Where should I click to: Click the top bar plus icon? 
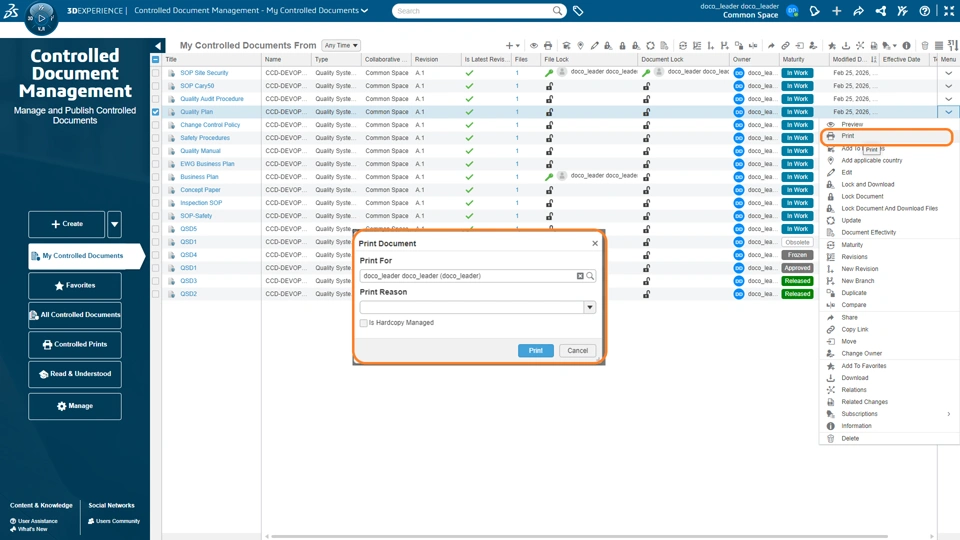tap(836, 10)
